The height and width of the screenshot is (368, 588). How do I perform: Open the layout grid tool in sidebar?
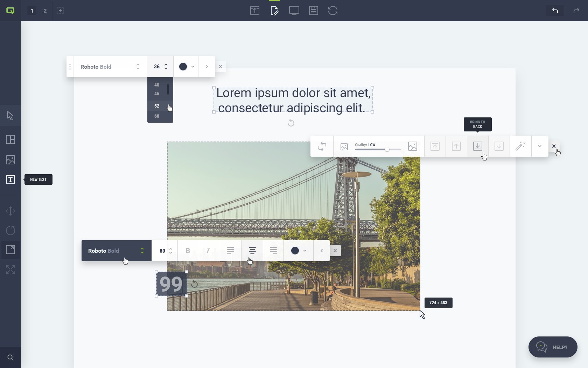(10, 139)
